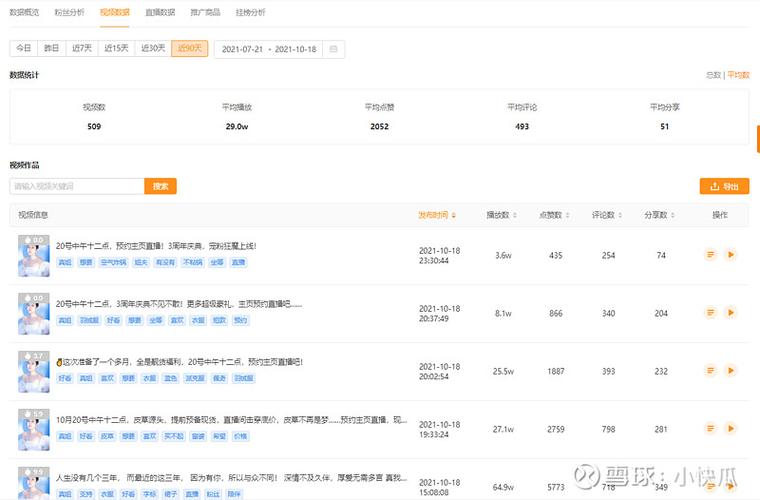760x500 pixels.
Task: Open details icon for the 2021-10-18 23:30:44 video
Action: pyautogui.click(x=710, y=254)
